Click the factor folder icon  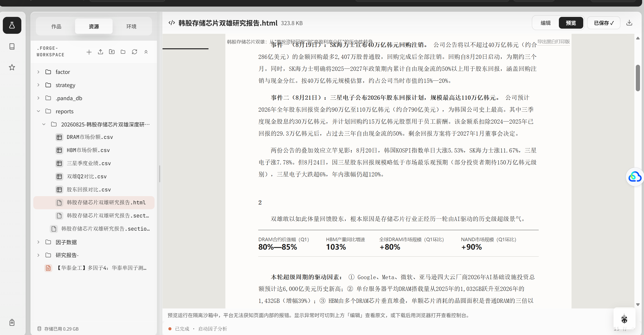coord(48,72)
